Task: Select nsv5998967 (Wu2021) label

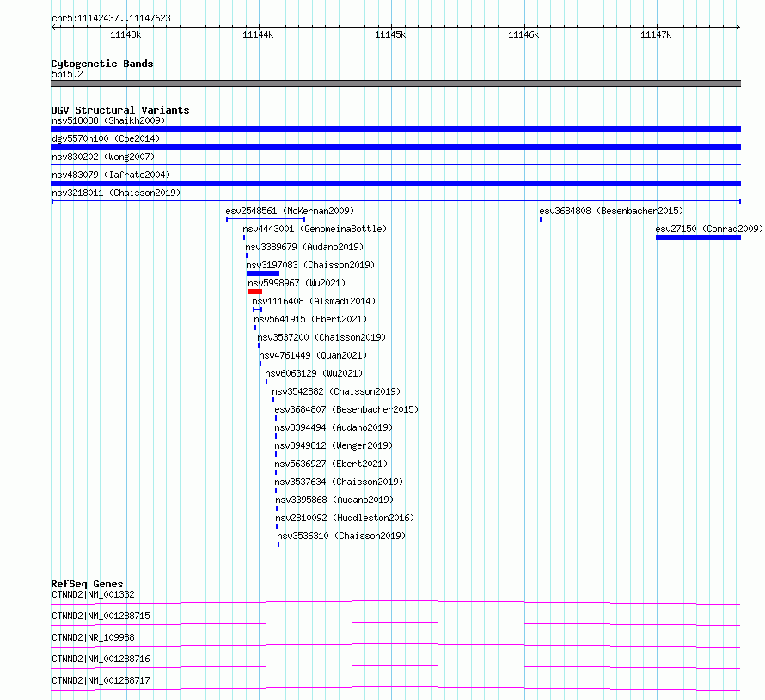Action: click(x=297, y=283)
